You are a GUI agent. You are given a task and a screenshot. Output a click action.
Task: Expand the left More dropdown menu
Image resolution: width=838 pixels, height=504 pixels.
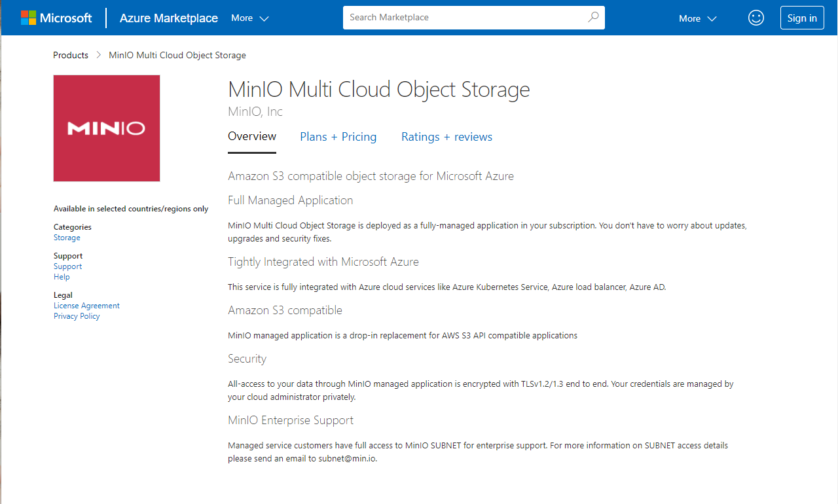coord(250,18)
